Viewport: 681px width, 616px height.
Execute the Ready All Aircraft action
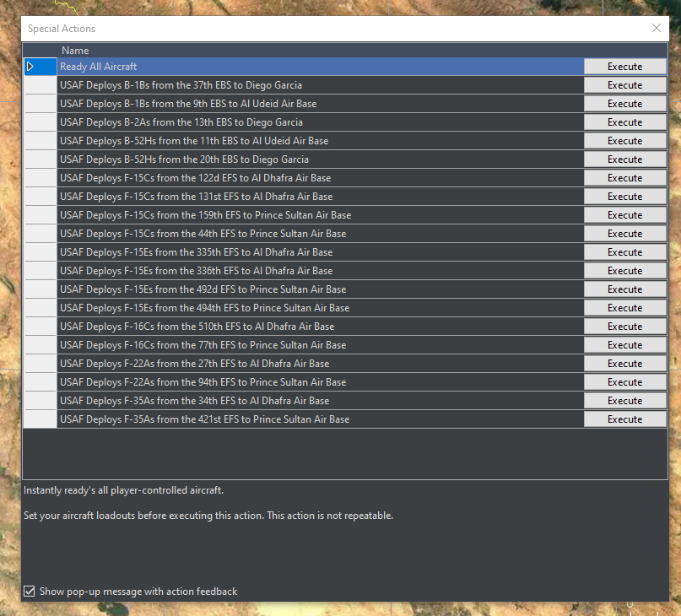point(624,67)
